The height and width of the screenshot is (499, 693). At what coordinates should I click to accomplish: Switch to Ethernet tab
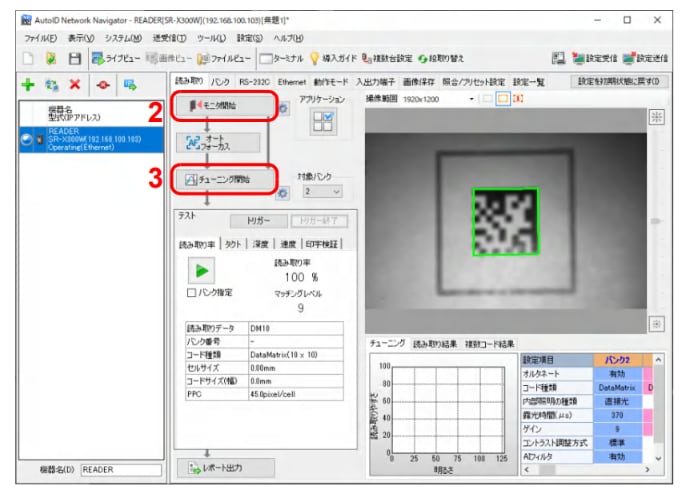292,82
